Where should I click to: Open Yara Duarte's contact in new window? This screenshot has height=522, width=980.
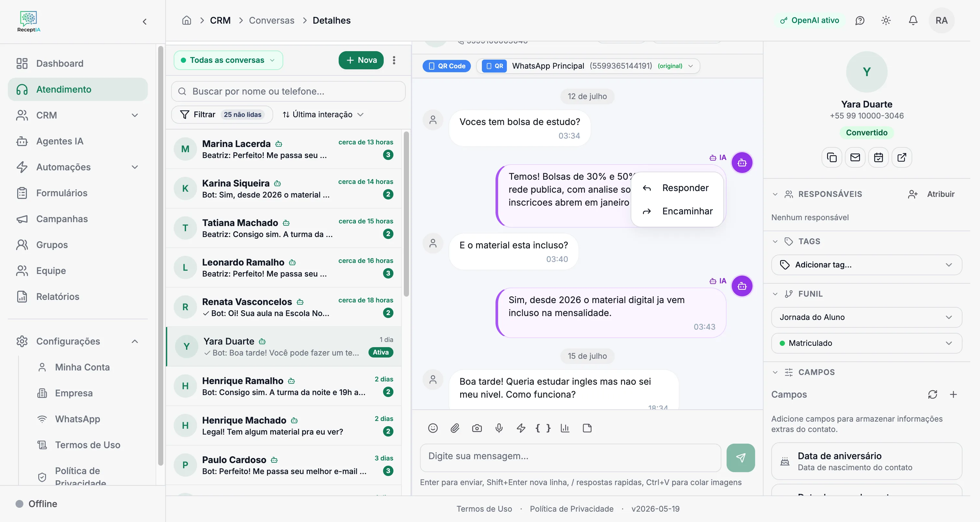(902, 157)
